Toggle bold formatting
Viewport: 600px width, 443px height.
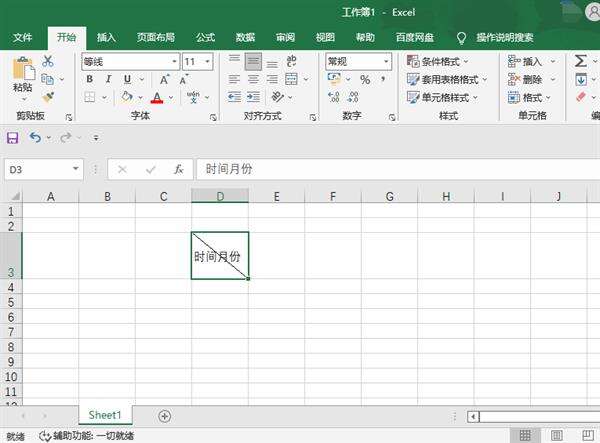pyautogui.click(x=90, y=79)
